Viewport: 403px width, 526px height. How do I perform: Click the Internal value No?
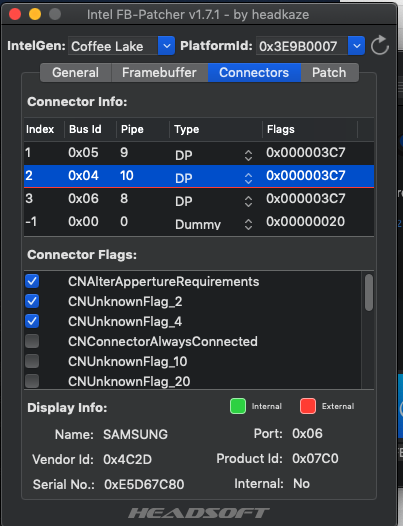pos(301,483)
